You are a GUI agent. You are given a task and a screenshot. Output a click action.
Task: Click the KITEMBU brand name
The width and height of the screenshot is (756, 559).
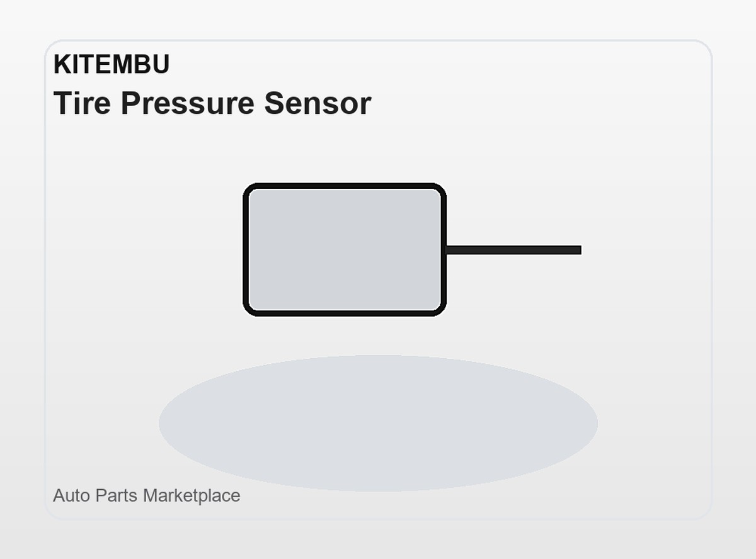coord(112,64)
